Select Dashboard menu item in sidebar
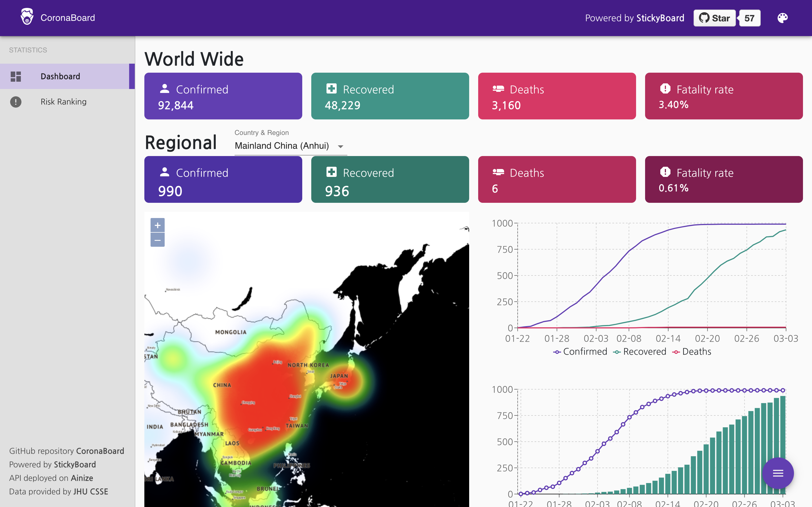Screen dimensions: 812x507 [60, 76]
